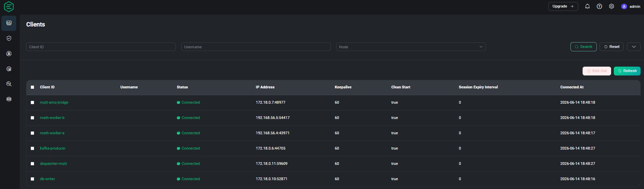Image resolution: width=644 pixels, height=189 pixels.
Task: Open the kafka-producer client link
Action: [53, 149]
